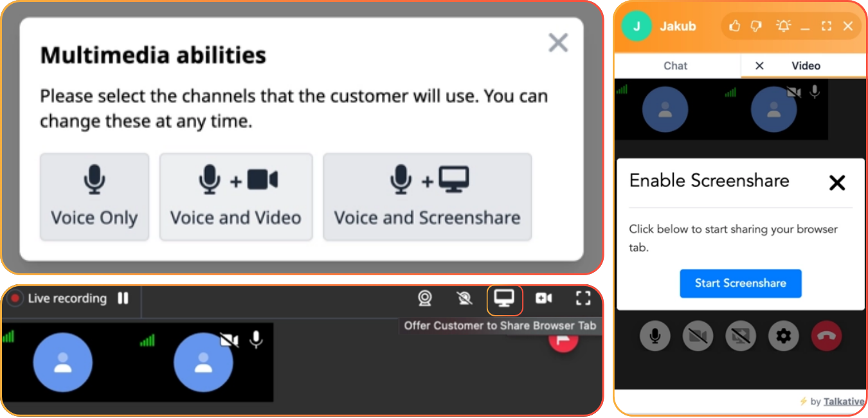Open the Video tab
Image resolution: width=868 pixels, height=418 pixels.
[x=806, y=66]
